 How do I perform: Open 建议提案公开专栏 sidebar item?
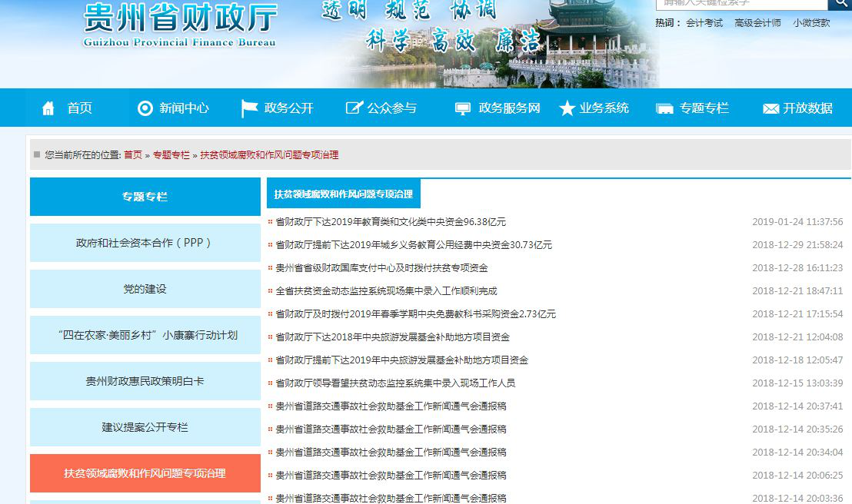pyautogui.click(x=145, y=427)
